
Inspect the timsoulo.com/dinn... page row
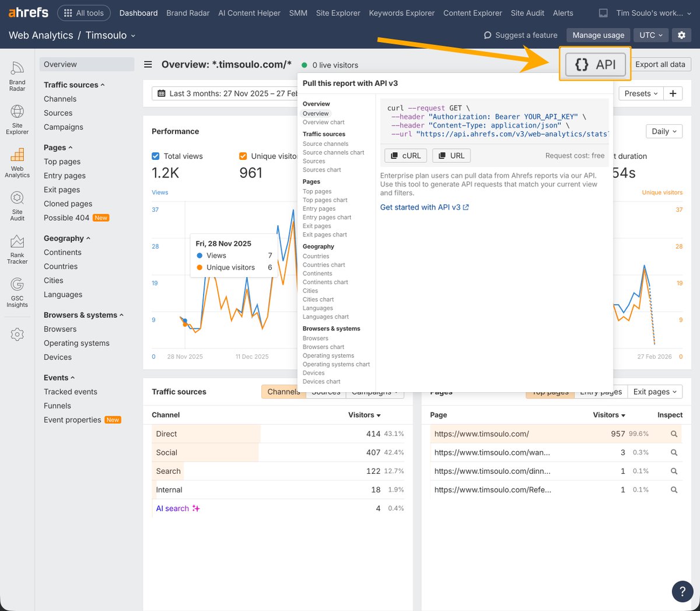point(674,471)
